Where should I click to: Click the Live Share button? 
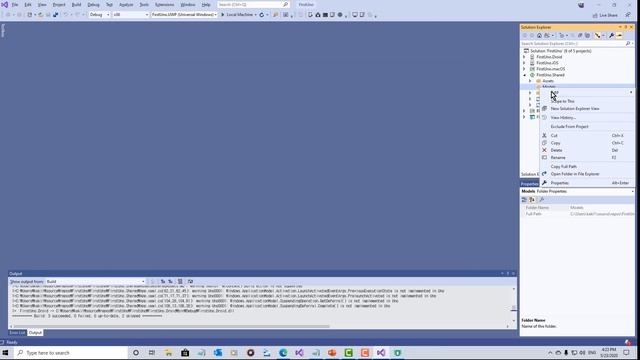click(x=605, y=15)
